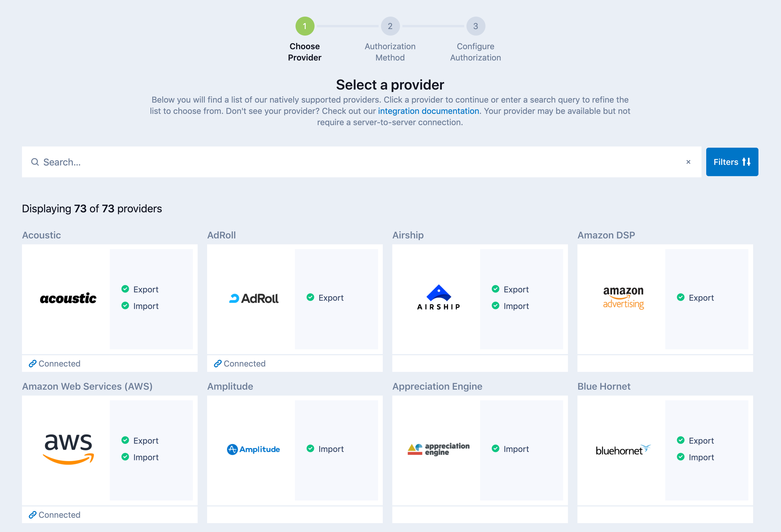Image resolution: width=781 pixels, height=532 pixels.
Task: Click the search magnifier icon
Action: coord(35,162)
